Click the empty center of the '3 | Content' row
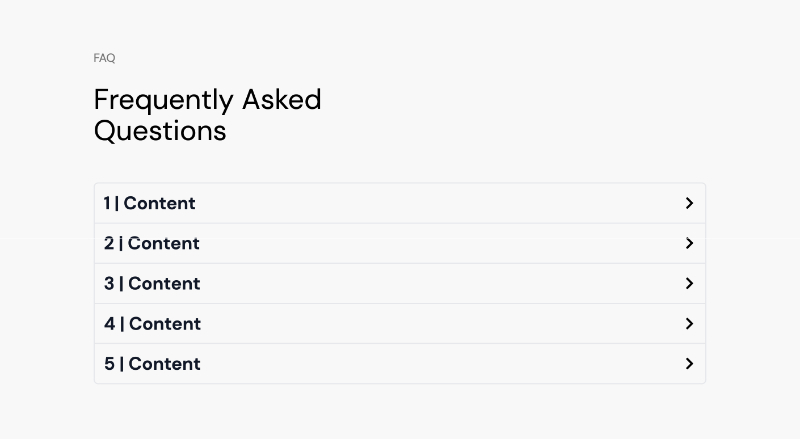Image resolution: width=800 pixels, height=439 pixels. (430, 284)
